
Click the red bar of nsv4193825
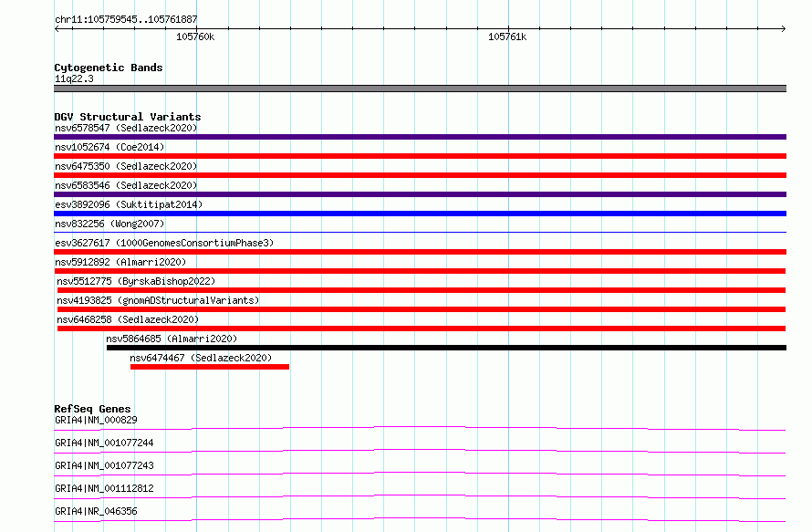tap(422, 309)
